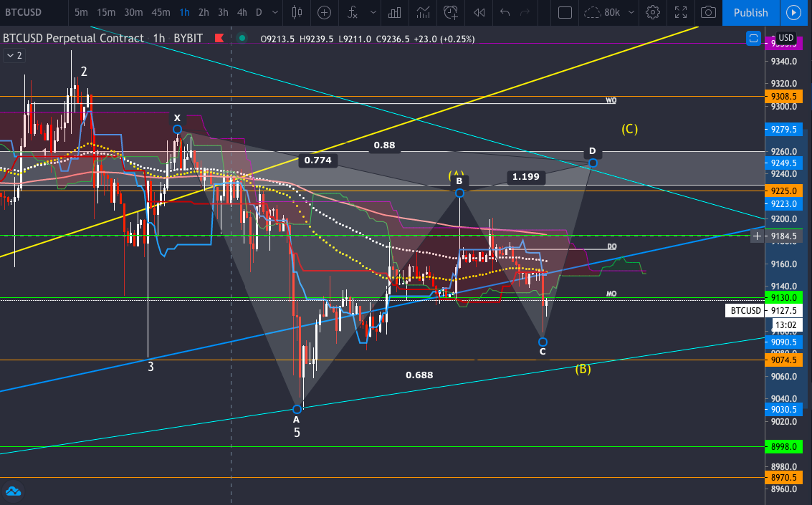The height and width of the screenshot is (505, 812).
Task: Click the 9130.0 green price label
Action: click(783, 298)
